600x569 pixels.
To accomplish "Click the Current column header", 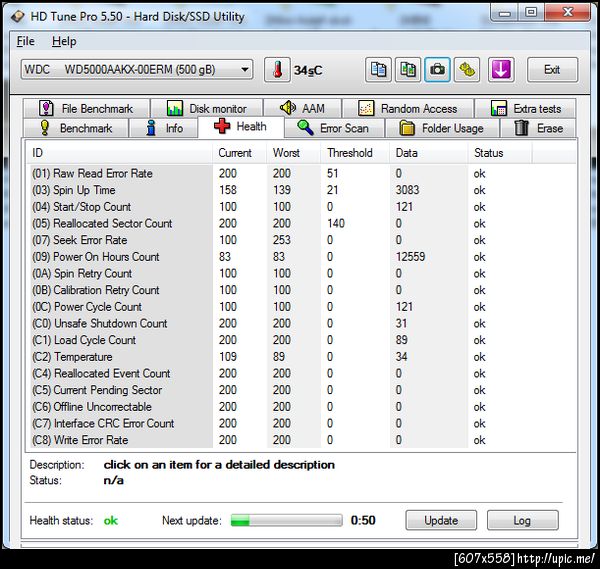I will pyautogui.click(x=240, y=153).
